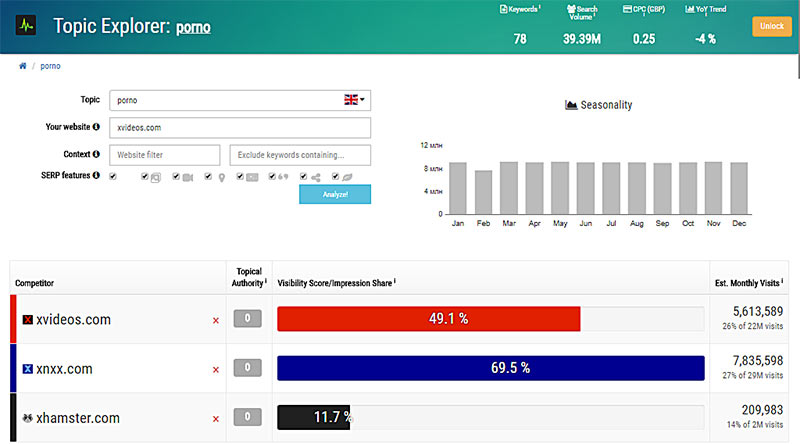Open the xnxx.com competitor link
Viewport: 800px width, 444px height.
64,368
